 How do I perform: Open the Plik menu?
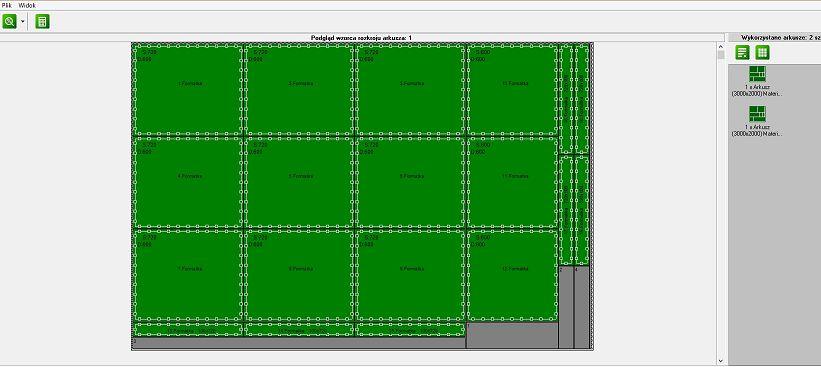(x=6, y=5)
